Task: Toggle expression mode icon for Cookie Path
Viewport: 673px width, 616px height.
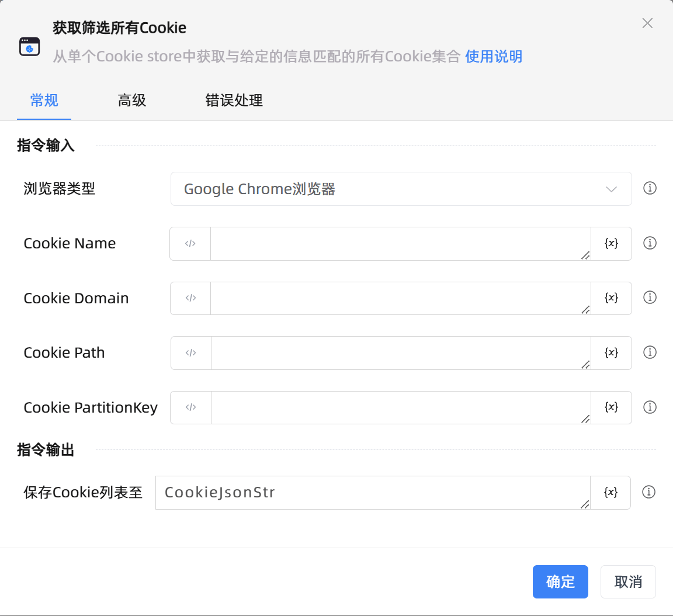Action: [190, 353]
